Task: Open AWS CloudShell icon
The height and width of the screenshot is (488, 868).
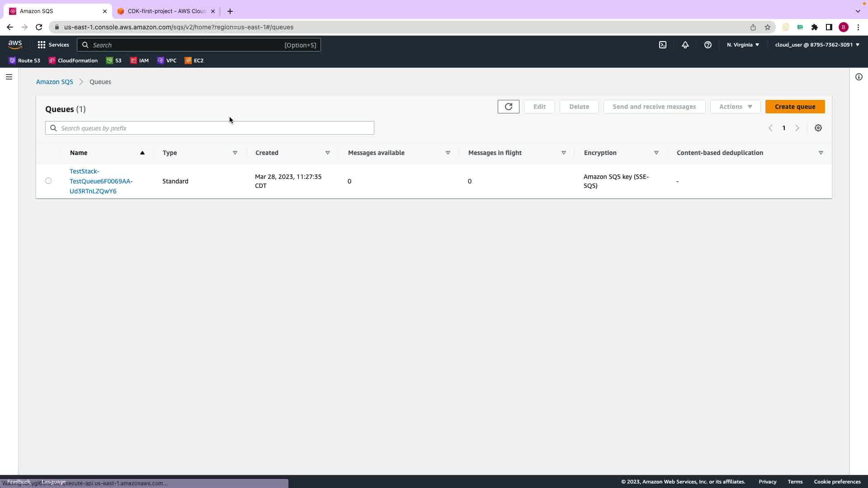Action: coord(662,45)
